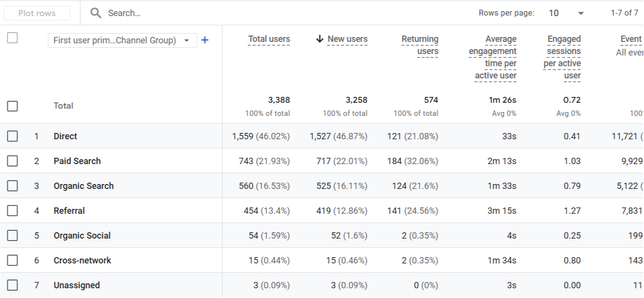
Task: Sort by Engaged sessions per active user
Action: pyautogui.click(x=562, y=57)
